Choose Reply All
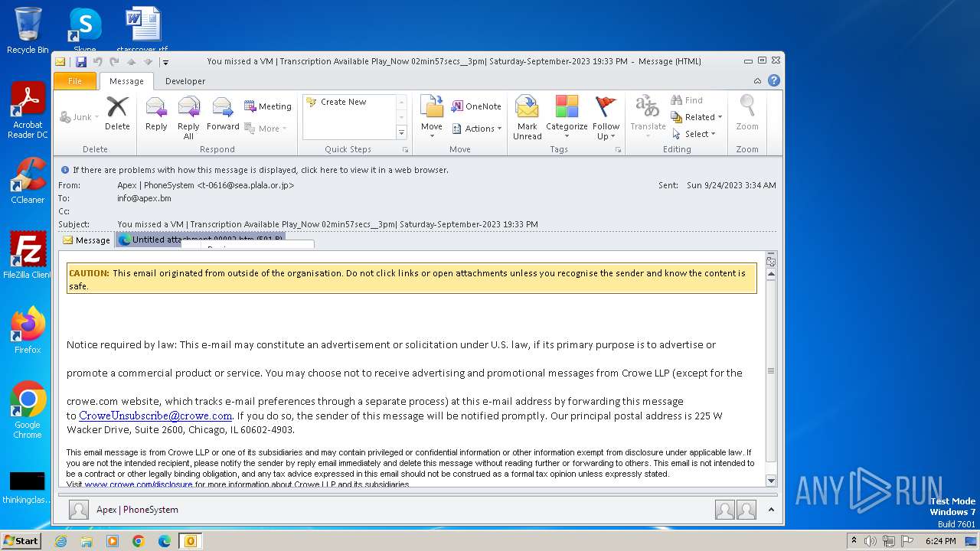Screen dimensions: 980x551 pos(188,118)
